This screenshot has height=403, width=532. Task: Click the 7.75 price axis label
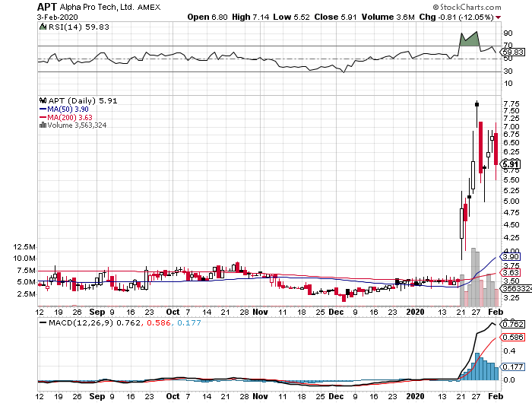511,103
